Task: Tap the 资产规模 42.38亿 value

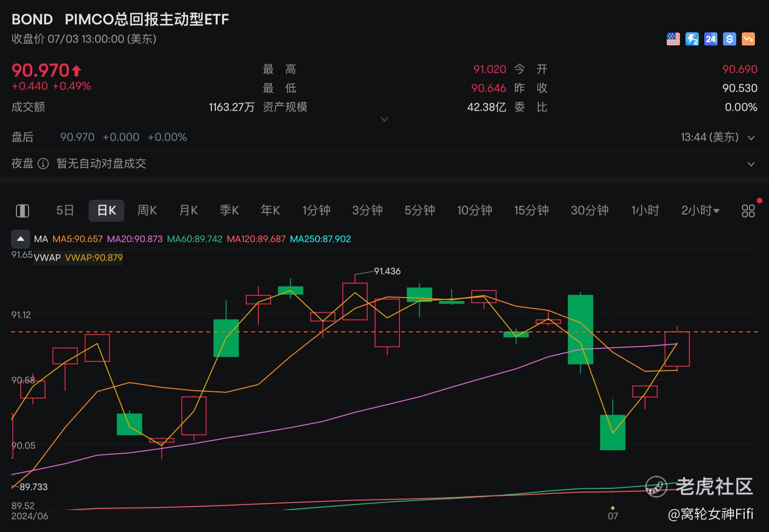Action: 487,107
